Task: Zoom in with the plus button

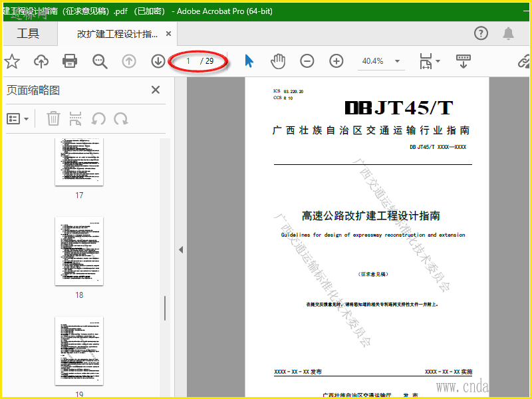Action: (x=336, y=61)
